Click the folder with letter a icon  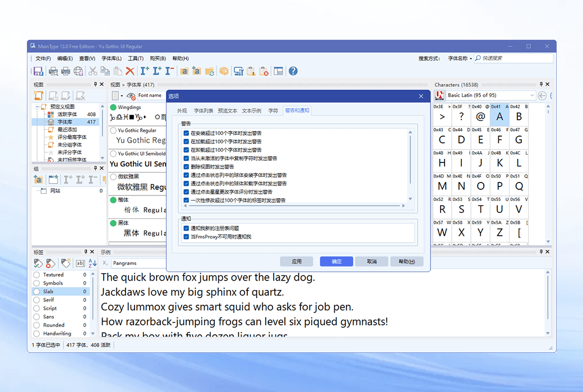tap(184, 71)
